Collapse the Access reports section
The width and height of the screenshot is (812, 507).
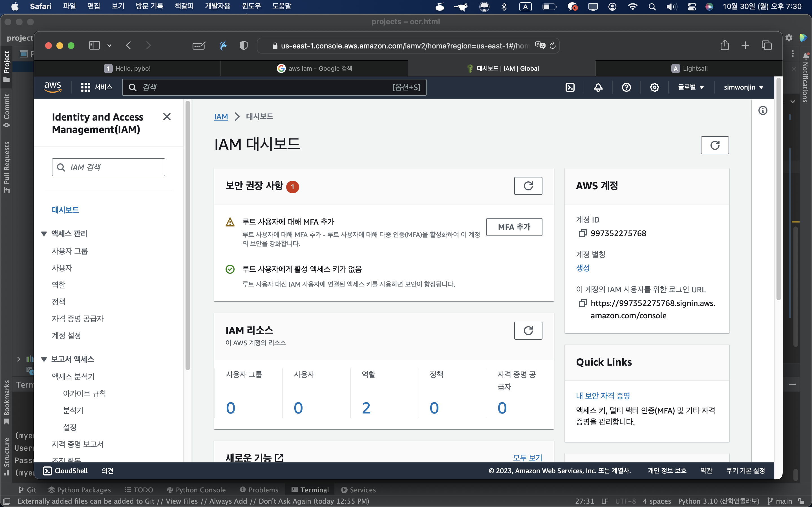(x=44, y=359)
